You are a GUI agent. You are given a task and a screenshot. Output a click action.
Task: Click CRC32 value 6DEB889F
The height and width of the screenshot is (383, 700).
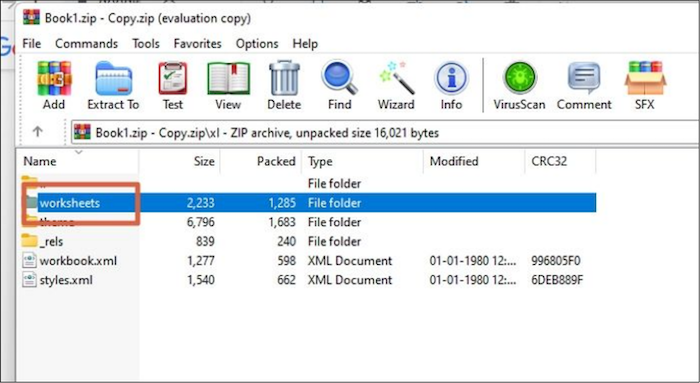click(557, 280)
